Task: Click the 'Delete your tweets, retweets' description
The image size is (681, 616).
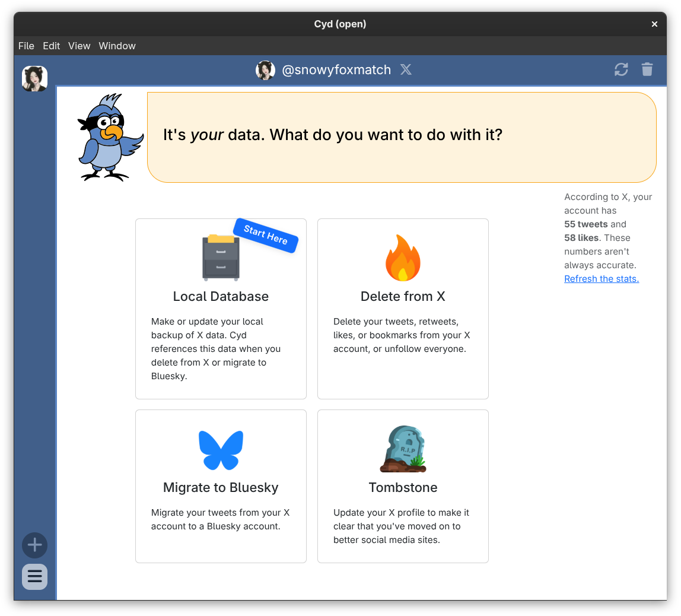Action: pyautogui.click(x=402, y=335)
